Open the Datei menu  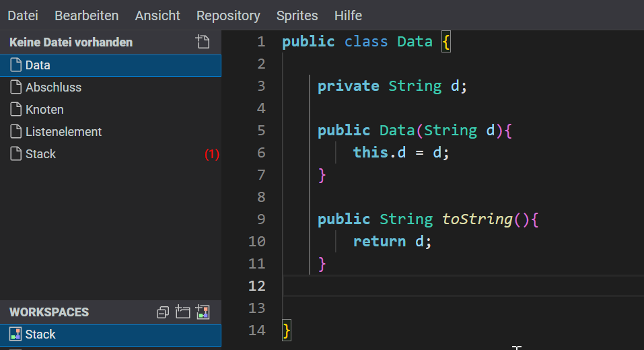pyautogui.click(x=22, y=15)
